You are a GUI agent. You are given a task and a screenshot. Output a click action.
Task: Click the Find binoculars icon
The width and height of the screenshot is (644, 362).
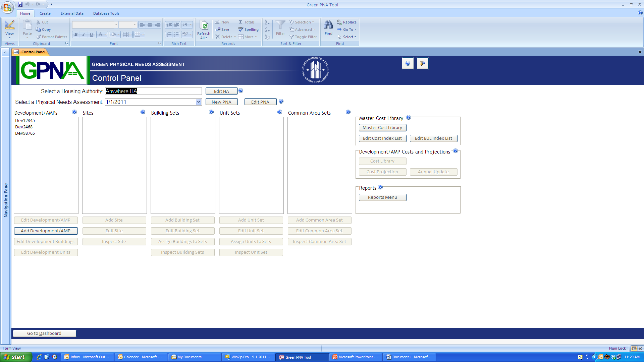[x=328, y=25]
